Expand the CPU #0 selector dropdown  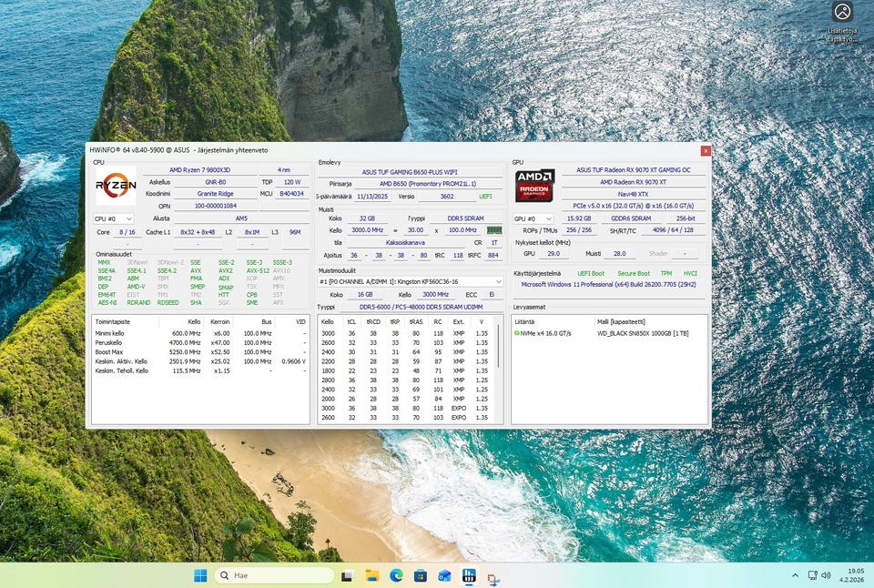[114, 218]
